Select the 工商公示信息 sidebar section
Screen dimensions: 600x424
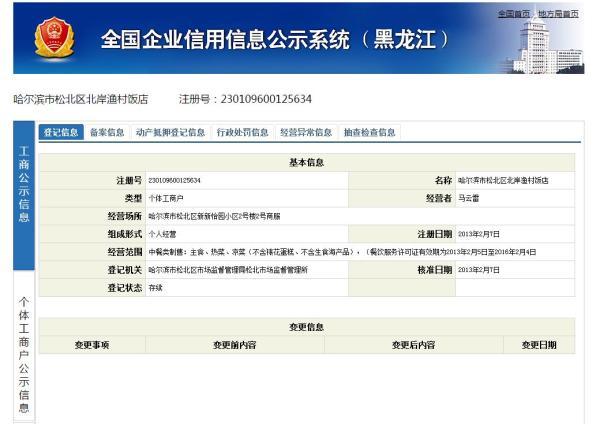[x=24, y=195]
